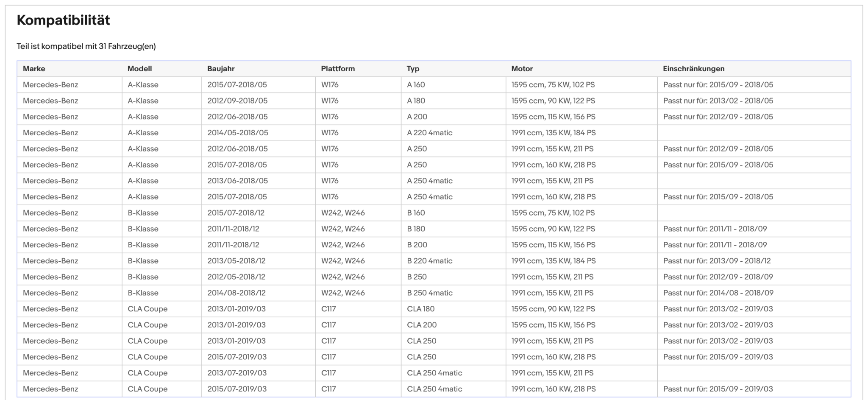
Task: Click restriction 'Passt nur für: 2014/08 - 2018/09'
Action: coord(718,293)
